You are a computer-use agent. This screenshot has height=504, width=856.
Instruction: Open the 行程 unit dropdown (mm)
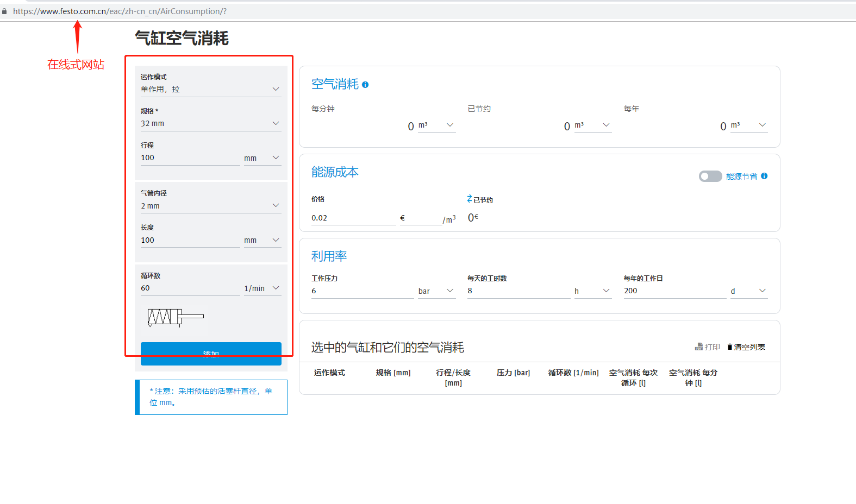click(263, 158)
